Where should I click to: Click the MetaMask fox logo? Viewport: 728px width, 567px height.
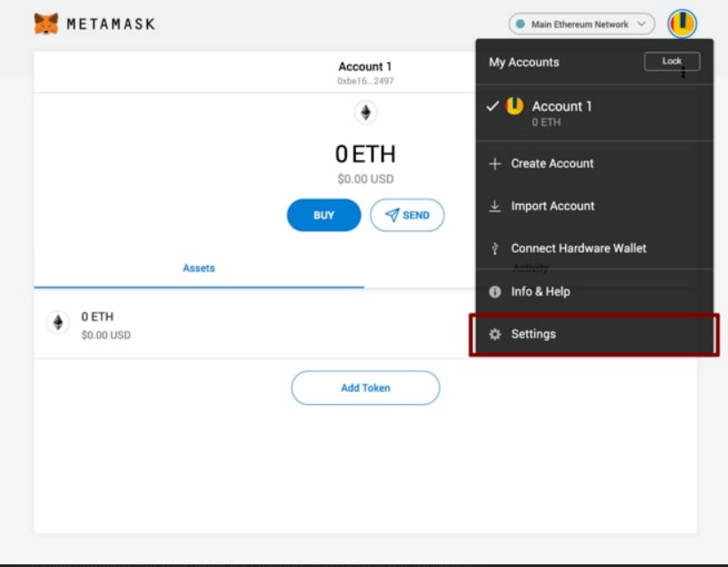coord(46,24)
